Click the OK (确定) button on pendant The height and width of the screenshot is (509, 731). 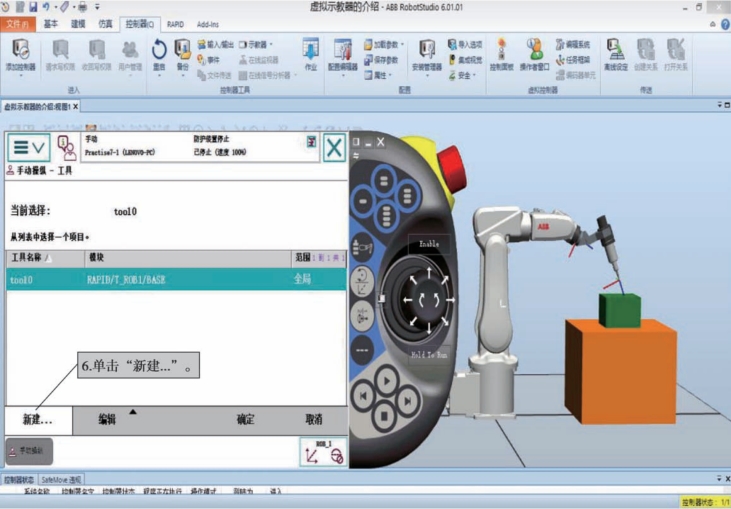pyautogui.click(x=245, y=420)
